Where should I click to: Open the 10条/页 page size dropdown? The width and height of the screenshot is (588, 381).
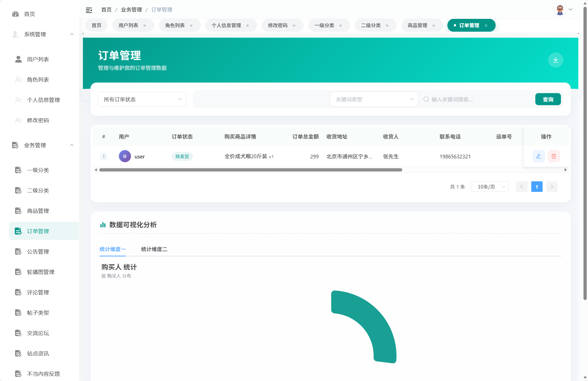pyautogui.click(x=489, y=187)
